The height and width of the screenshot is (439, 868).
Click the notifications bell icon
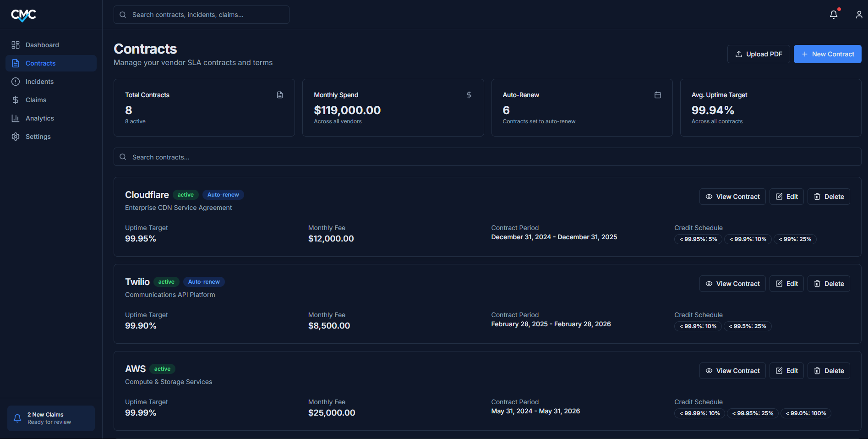click(833, 15)
